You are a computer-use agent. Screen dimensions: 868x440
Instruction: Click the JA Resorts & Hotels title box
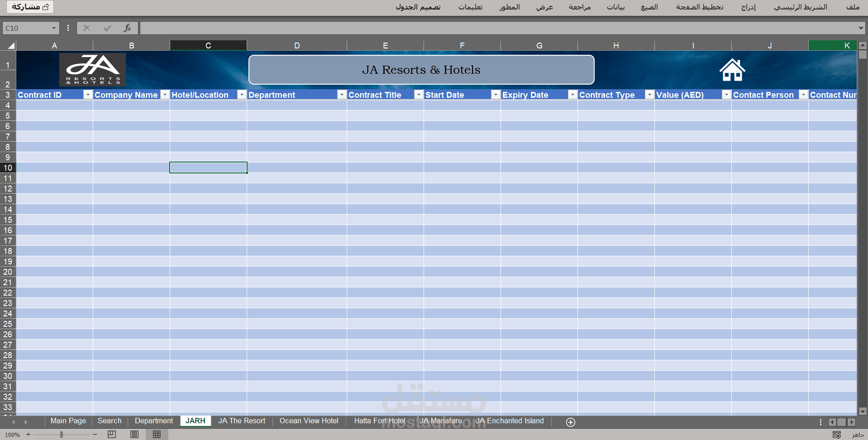pyautogui.click(x=421, y=70)
